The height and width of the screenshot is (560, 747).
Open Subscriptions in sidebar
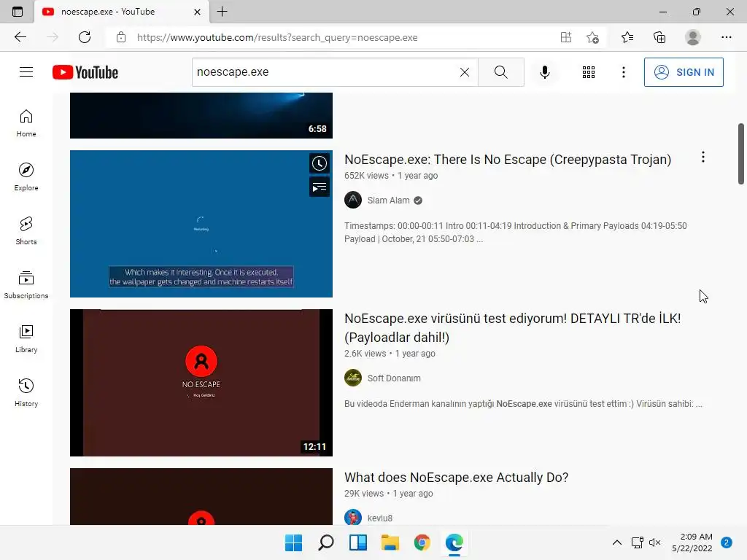pos(26,284)
